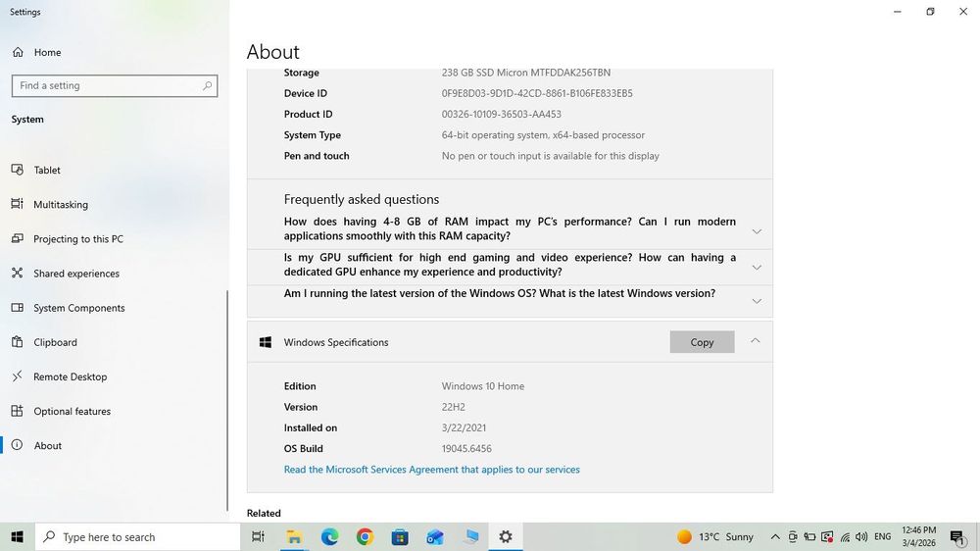Click the Edition value Windows 10 Home

coord(482,386)
